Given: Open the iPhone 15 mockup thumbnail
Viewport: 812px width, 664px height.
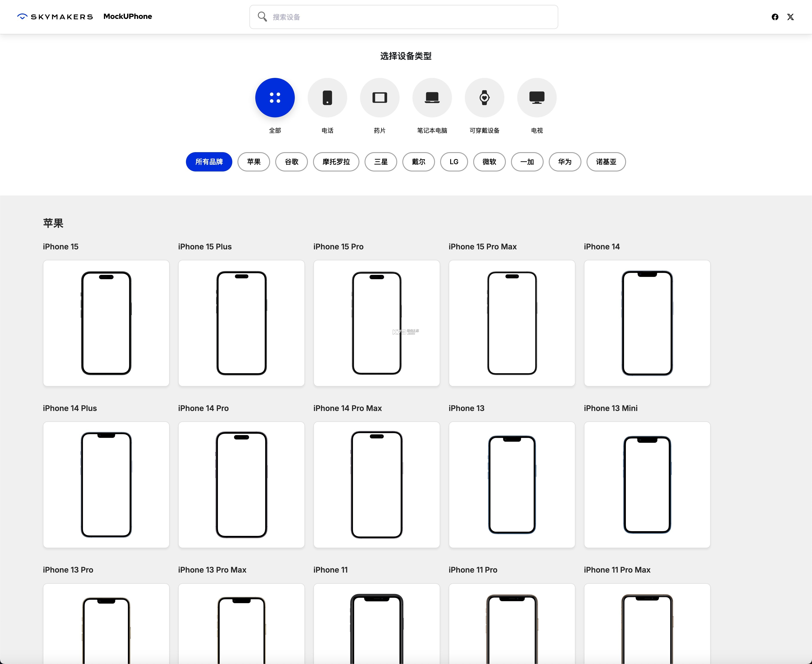Looking at the screenshot, I should click(x=106, y=323).
